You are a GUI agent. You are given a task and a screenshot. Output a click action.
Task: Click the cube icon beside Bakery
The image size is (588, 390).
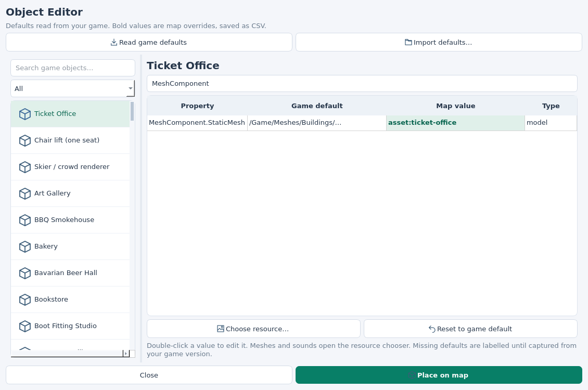click(x=25, y=247)
